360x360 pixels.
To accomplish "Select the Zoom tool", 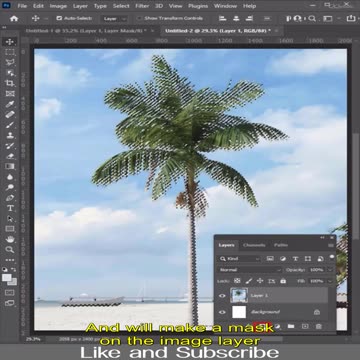I will point(10,249).
